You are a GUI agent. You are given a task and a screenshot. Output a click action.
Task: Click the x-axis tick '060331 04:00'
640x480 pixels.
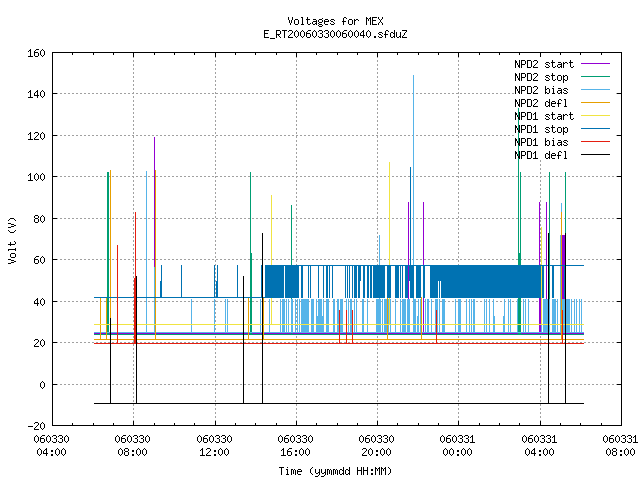point(539,446)
